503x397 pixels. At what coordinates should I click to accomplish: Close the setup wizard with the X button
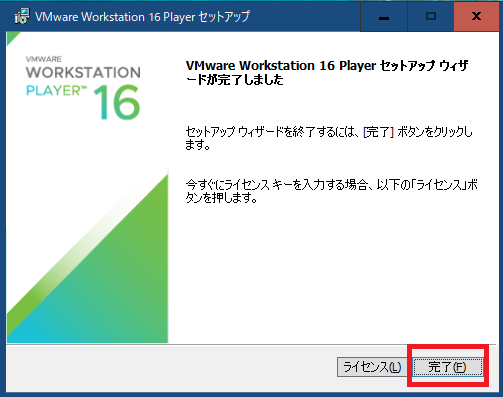point(476,16)
